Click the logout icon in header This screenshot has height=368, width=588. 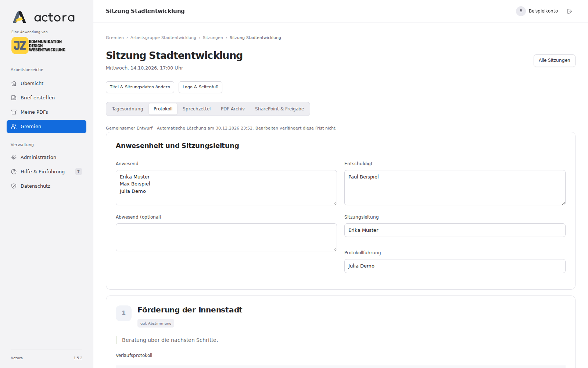[x=570, y=11]
